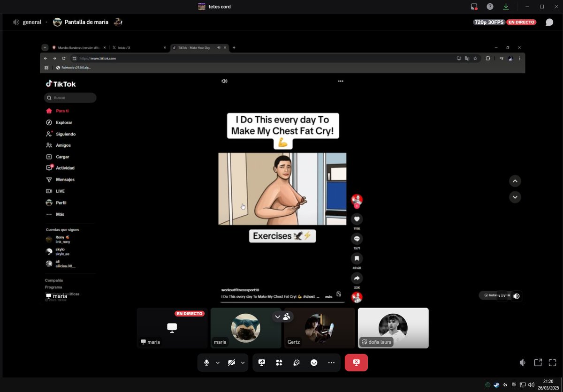The height and width of the screenshot is (392, 563).
Task: Select maria's avatar tile
Action: (246, 328)
